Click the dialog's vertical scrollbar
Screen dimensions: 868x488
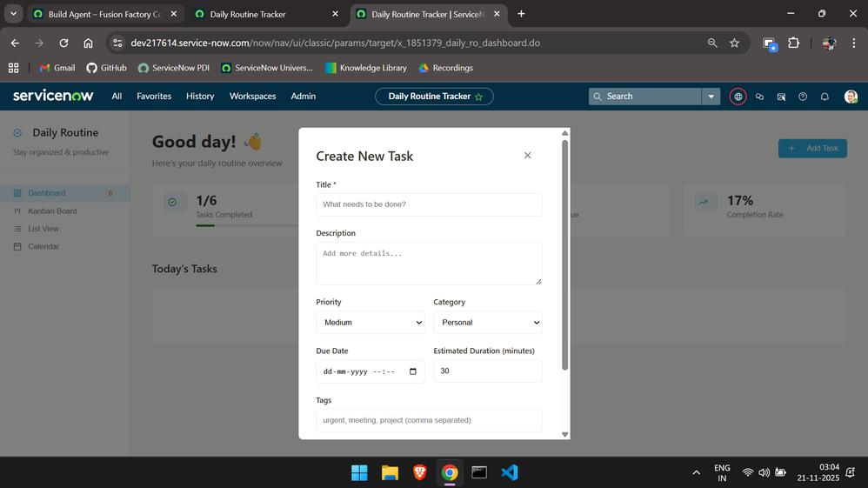coord(564,255)
